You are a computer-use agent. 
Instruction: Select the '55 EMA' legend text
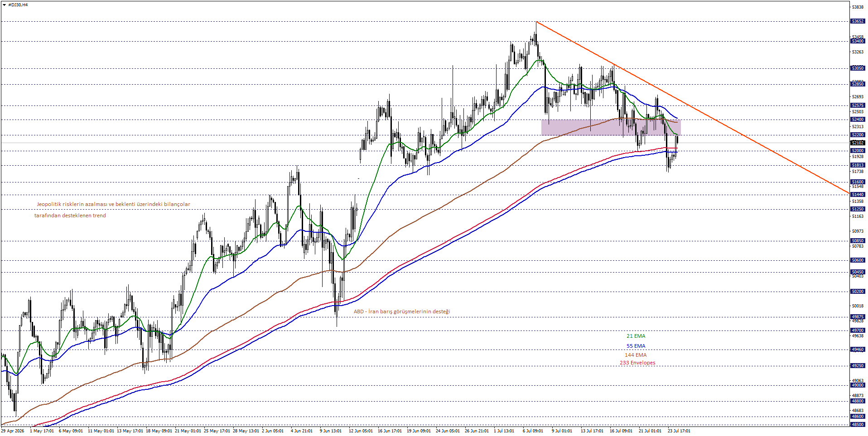636,346
